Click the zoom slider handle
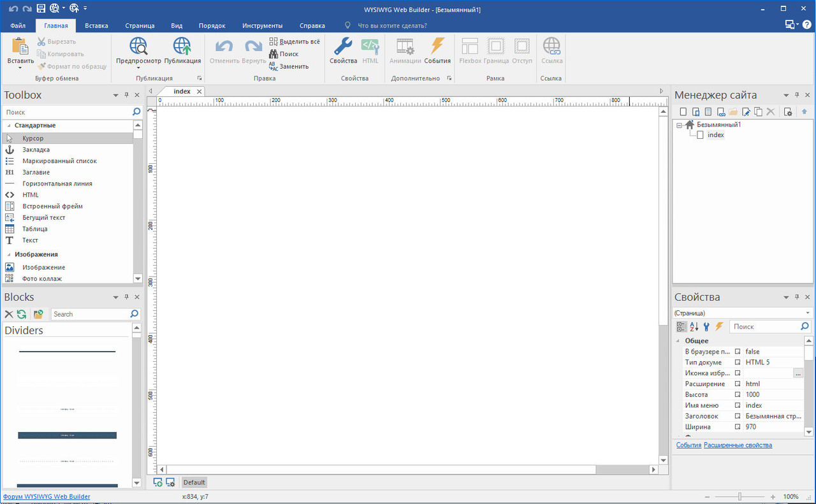Screen dimensions: 816x504 click(x=739, y=496)
